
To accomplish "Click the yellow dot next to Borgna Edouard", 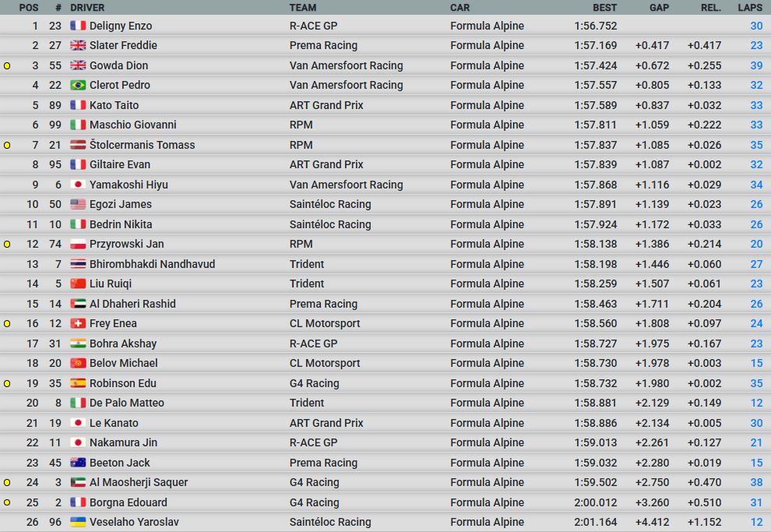I will (x=7, y=503).
